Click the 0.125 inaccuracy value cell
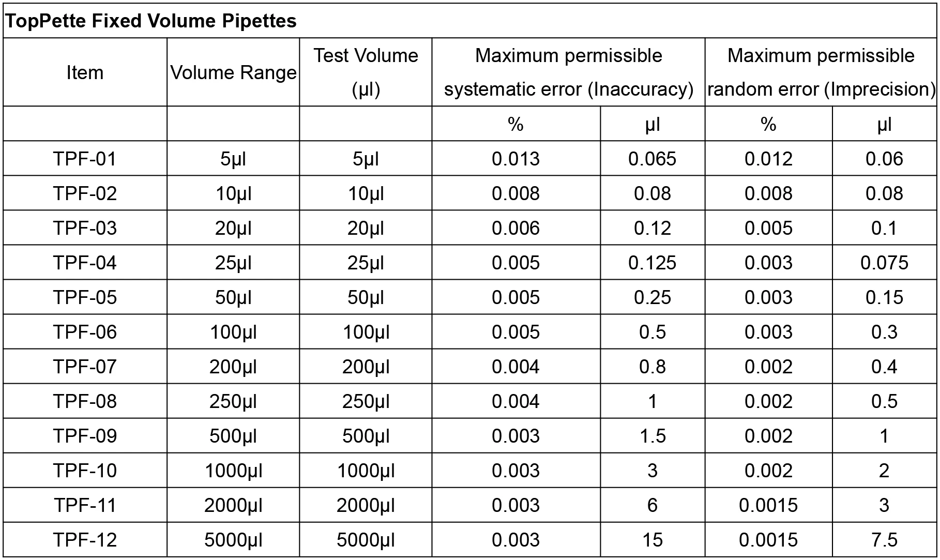Viewport: 940px width, 560px height. point(652,263)
